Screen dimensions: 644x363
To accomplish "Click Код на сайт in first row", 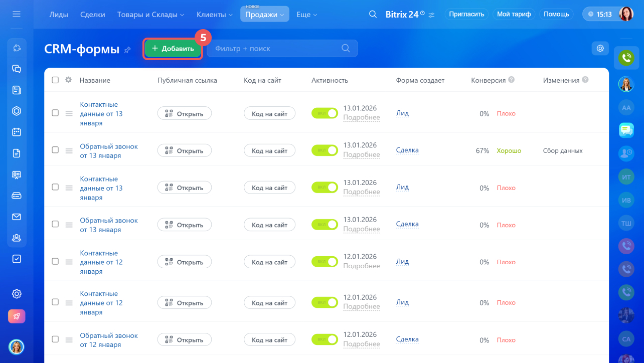I will point(269,114).
